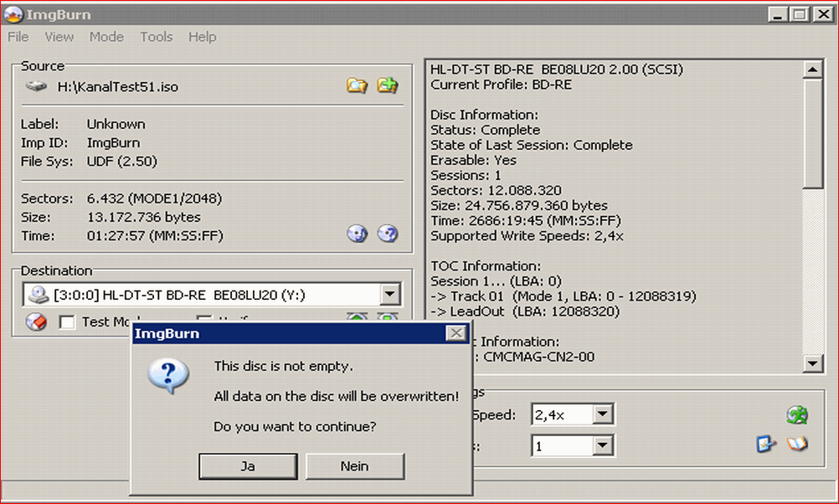The image size is (839, 504).
Task: Click the green running man speed icon
Action: [796, 414]
